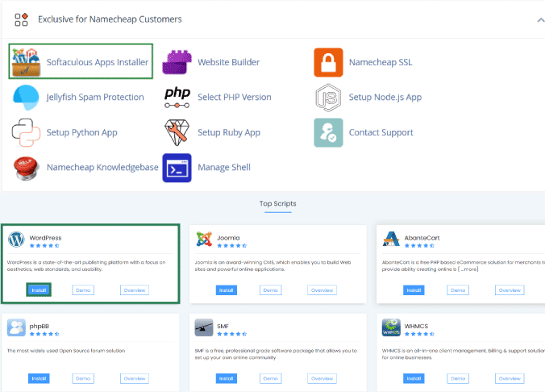The image size is (545, 392).
Task: Install Joomla
Action: click(x=227, y=290)
